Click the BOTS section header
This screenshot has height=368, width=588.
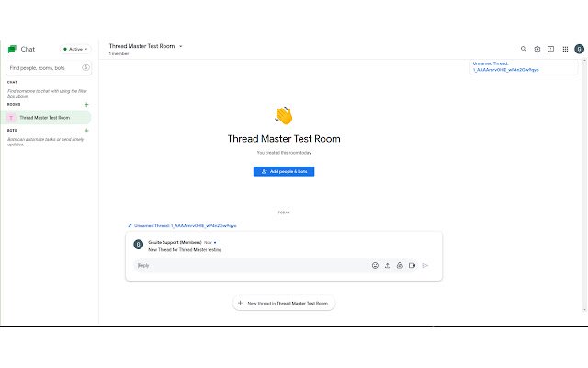[12, 131]
